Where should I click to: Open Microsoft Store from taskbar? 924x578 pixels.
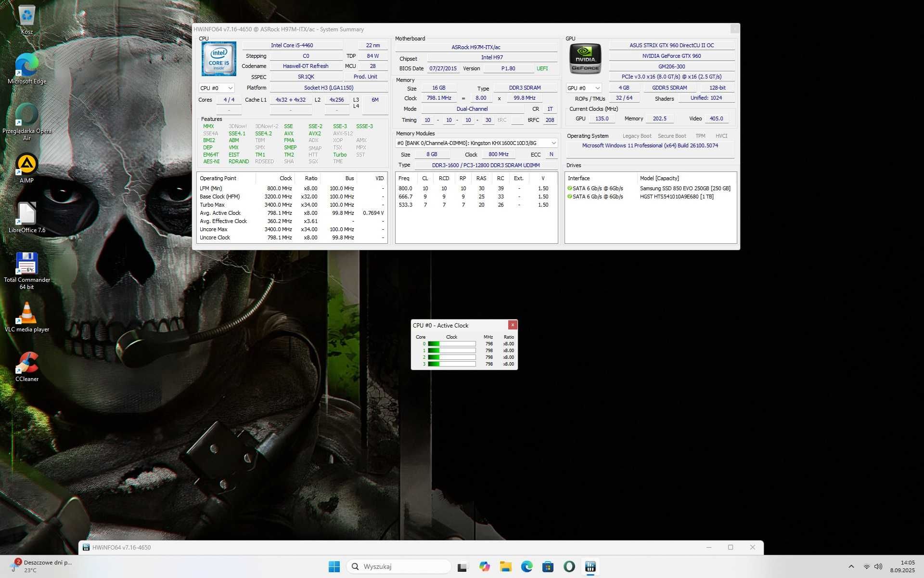click(548, 566)
